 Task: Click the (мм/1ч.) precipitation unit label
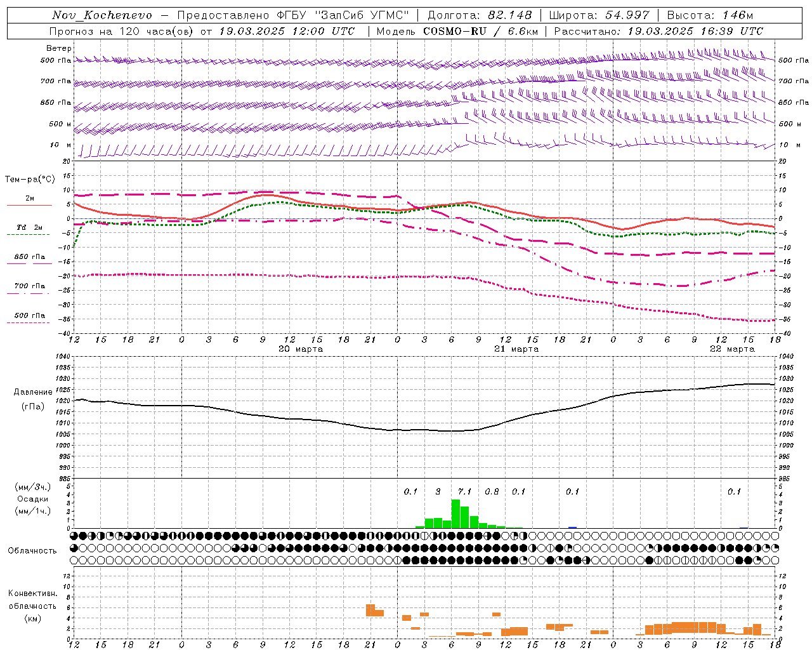coord(33,511)
